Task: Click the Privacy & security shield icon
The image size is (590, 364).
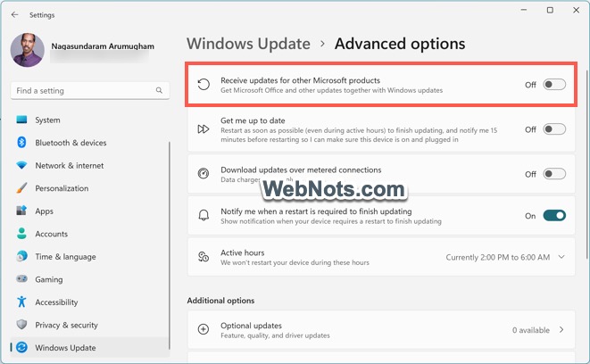Action: [x=21, y=325]
